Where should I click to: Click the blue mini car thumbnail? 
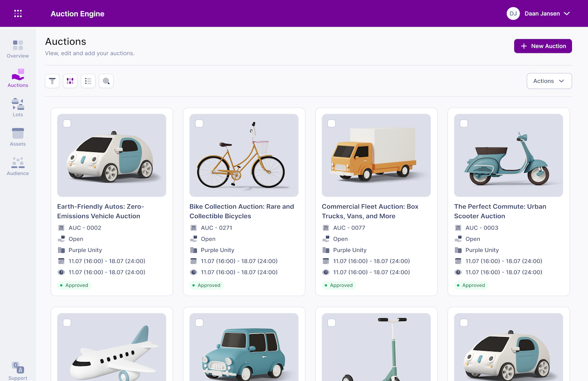(x=244, y=347)
